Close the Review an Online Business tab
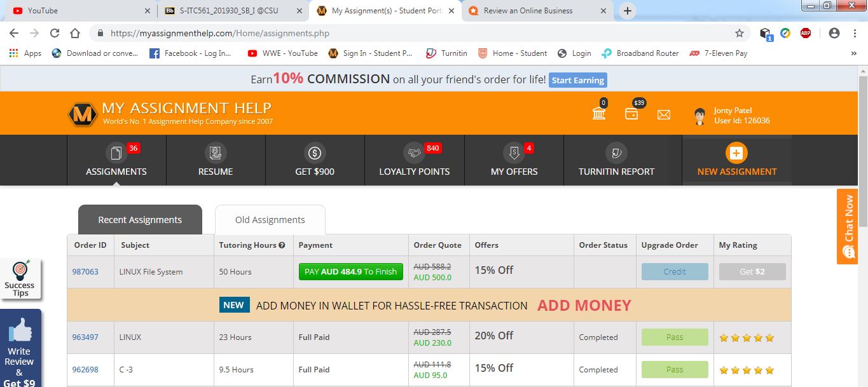 click(604, 11)
